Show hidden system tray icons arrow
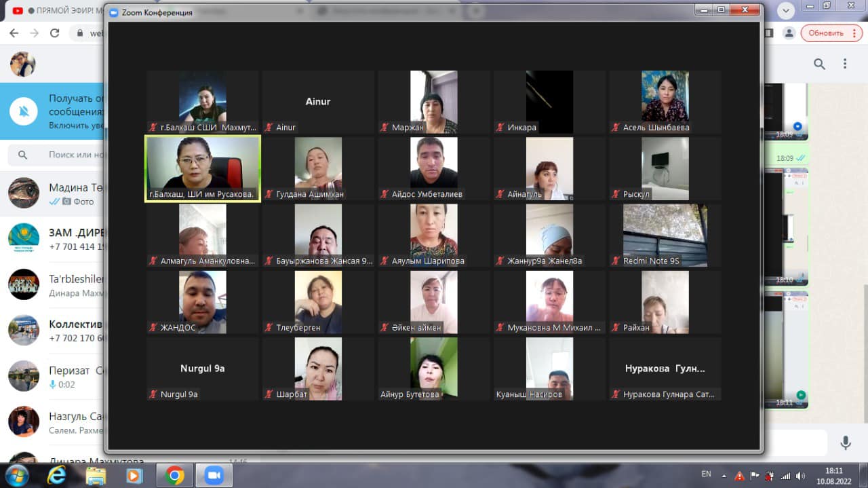Screen dimensions: 868x488 click(724, 476)
